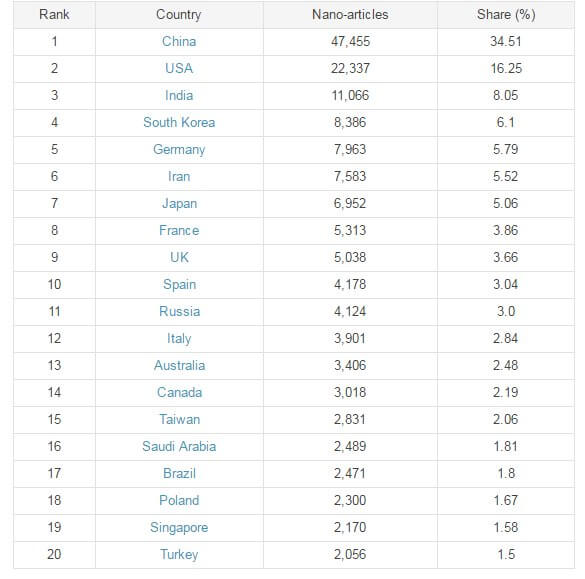Open the Saudi Arabia link
Viewport: 585px width, 579px height.
pyautogui.click(x=179, y=447)
